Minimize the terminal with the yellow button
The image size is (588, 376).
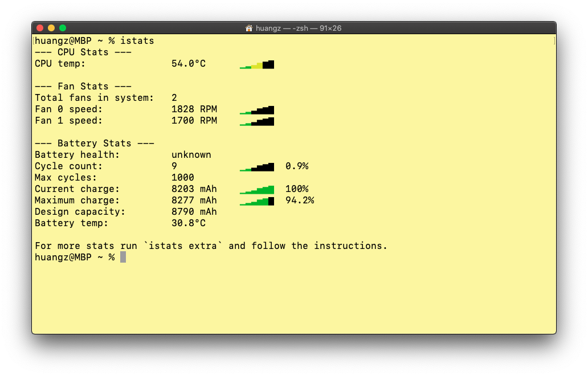coord(51,28)
